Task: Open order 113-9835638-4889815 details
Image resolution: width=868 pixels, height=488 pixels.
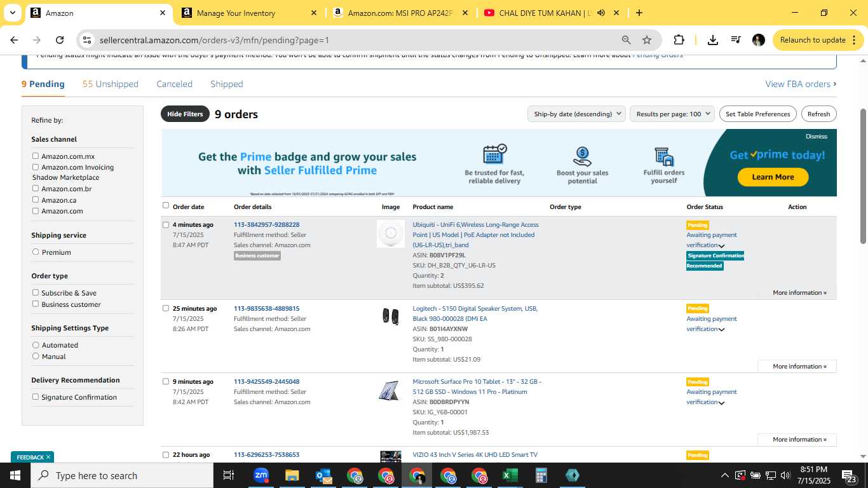Action: pyautogui.click(x=266, y=309)
